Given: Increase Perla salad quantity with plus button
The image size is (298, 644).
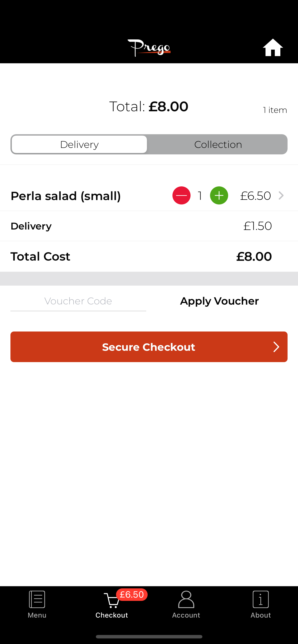Looking at the screenshot, I should click(219, 195).
